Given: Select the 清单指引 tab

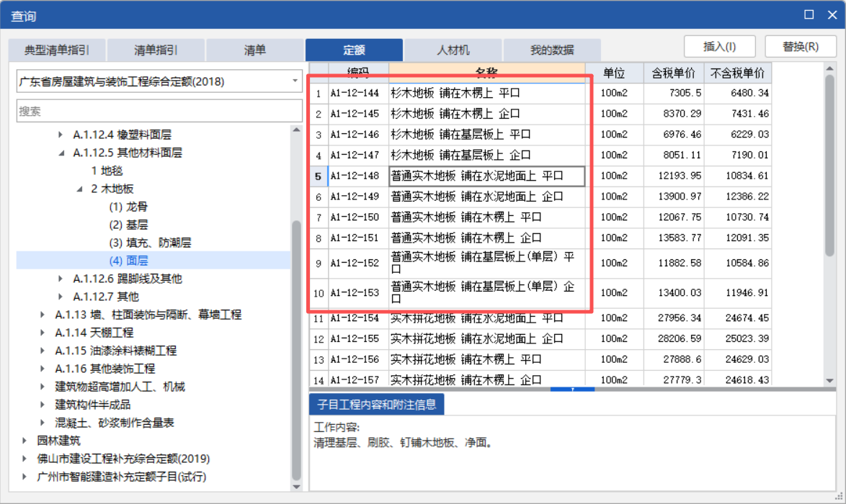Looking at the screenshot, I should coord(155,50).
